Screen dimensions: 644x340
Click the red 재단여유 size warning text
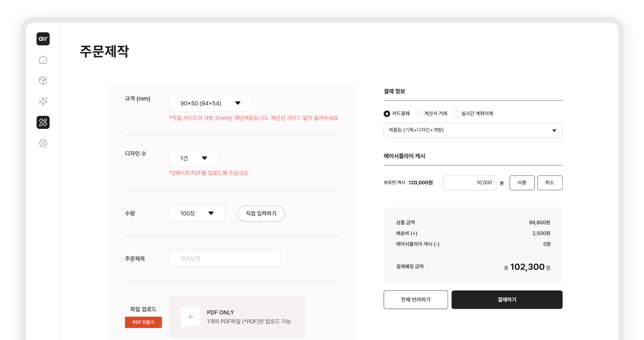click(x=253, y=118)
